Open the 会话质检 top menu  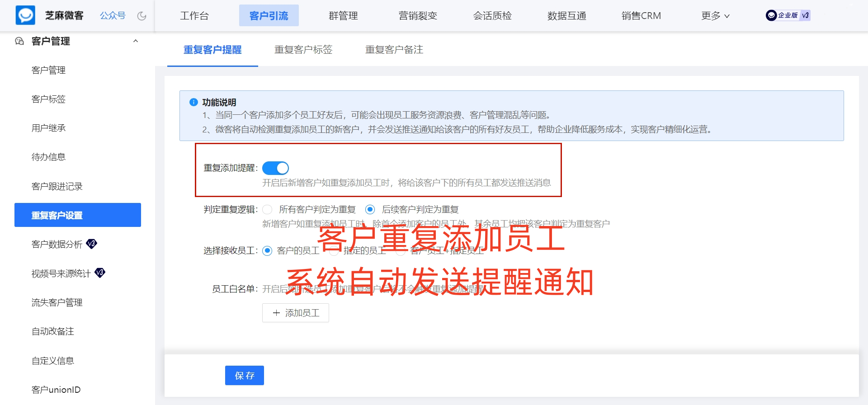(x=492, y=16)
